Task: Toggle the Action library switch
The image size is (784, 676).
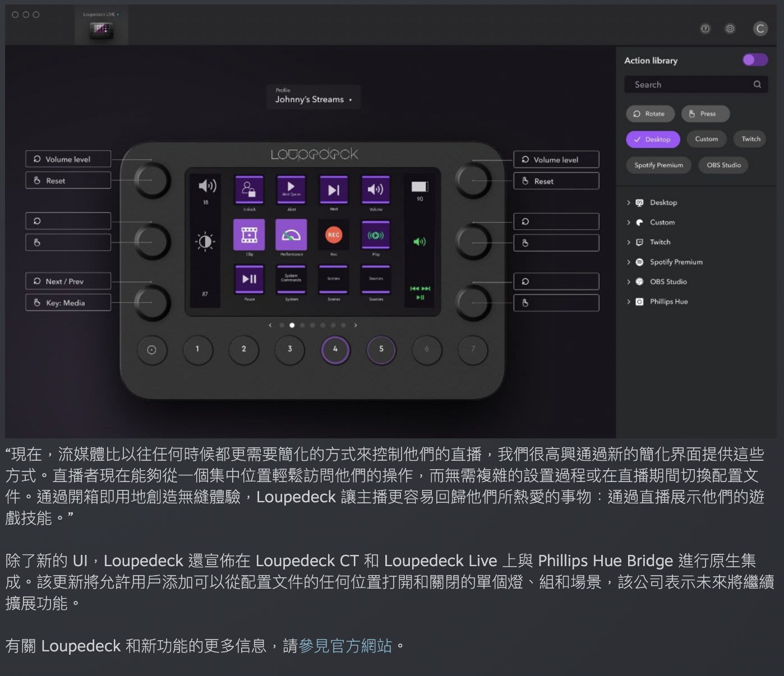Action: click(755, 60)
